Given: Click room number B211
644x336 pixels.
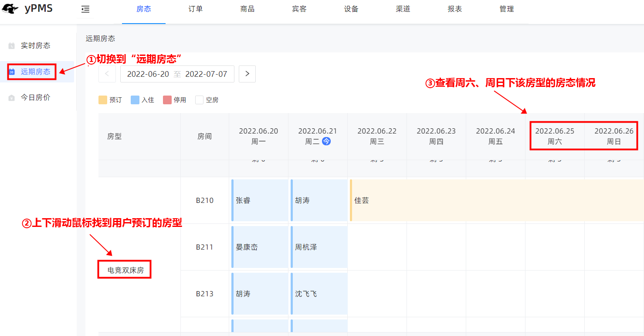Looking at the screenshot, I should pyautogui.click(x=205, y=247).
